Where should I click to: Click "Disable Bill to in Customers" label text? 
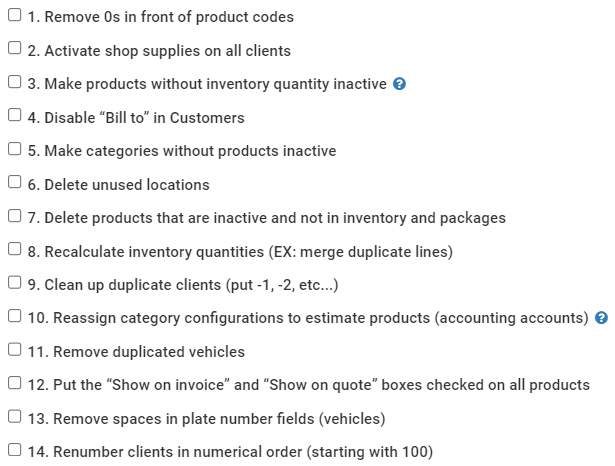(x=144, y=118)
